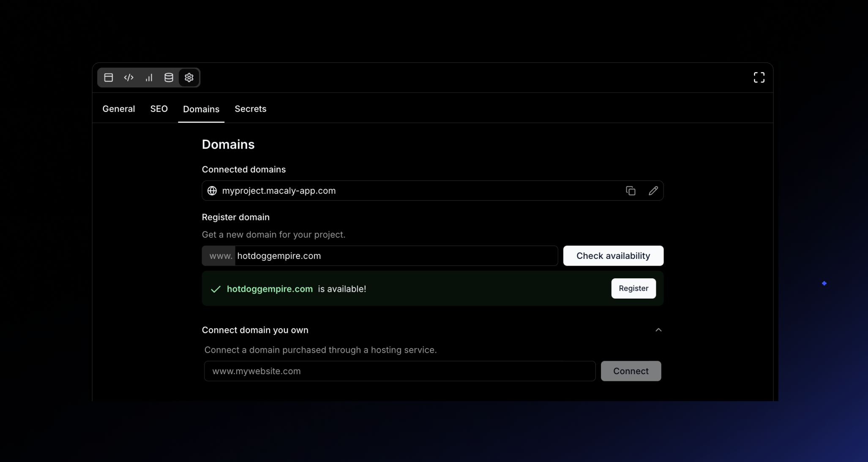This screenshot has width=868, height=462.
Task: Go to the Secrets tab
Action: (250, 109)
